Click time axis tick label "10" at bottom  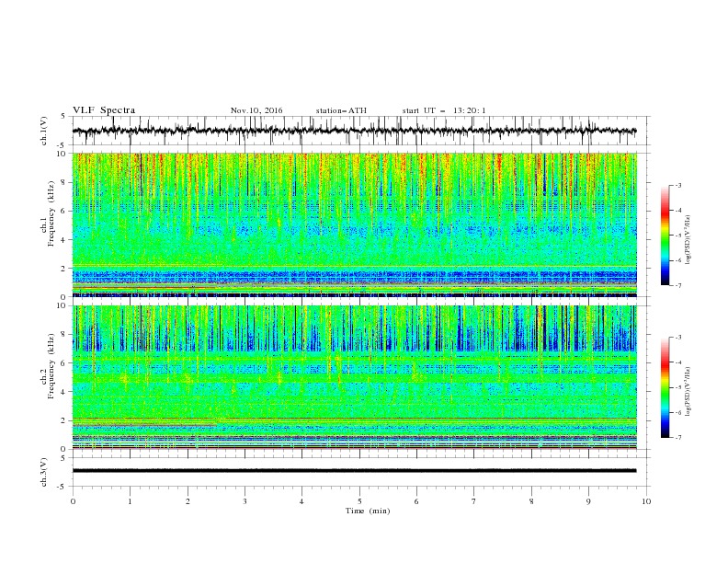coord(646,501)
